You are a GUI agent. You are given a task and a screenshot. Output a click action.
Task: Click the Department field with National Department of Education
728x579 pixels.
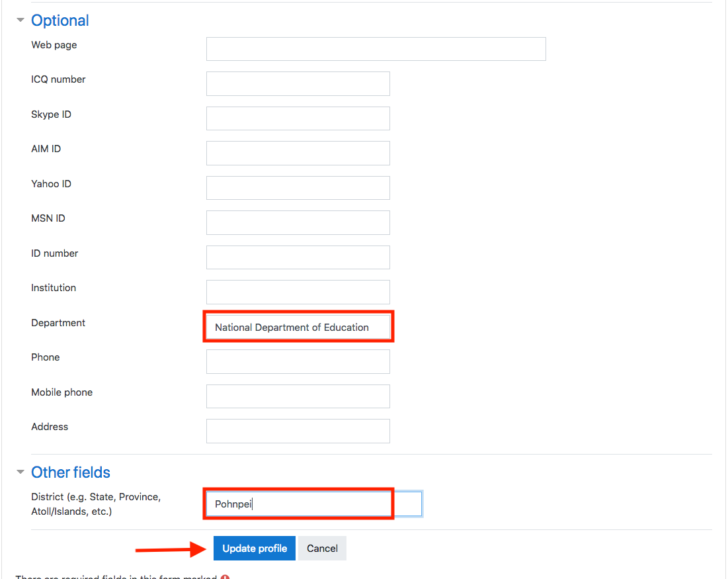298,327
